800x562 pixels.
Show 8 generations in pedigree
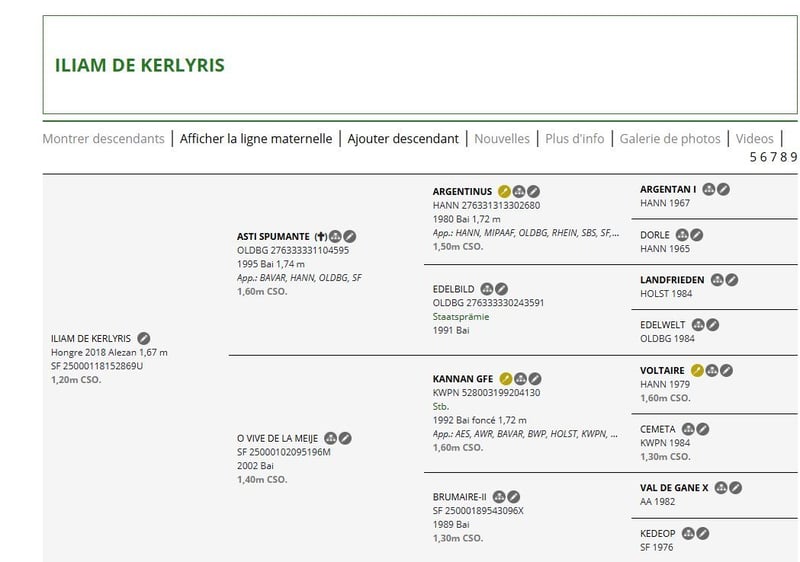tap(784, 157)
